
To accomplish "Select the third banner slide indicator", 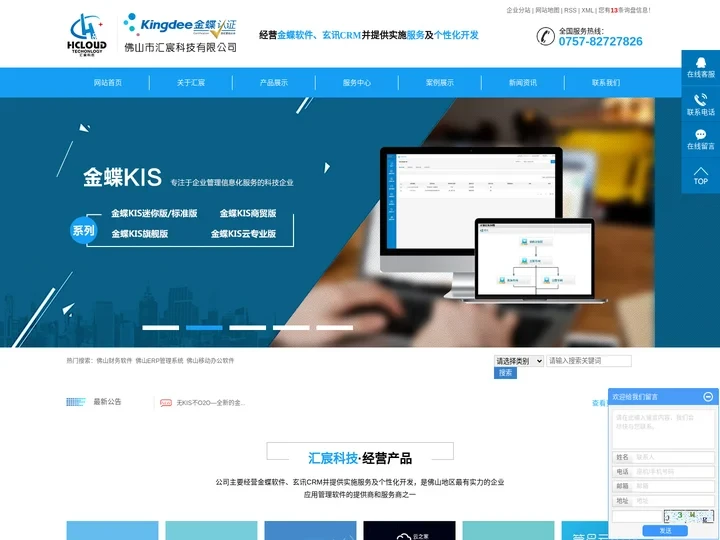I will pyautogui.click(x=248, y=327).
